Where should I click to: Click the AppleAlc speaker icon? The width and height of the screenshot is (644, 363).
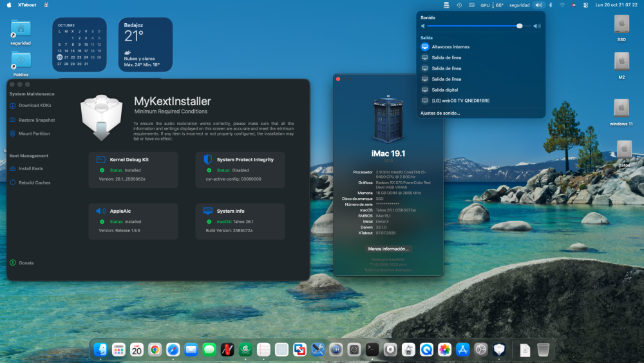coord(100,211)
